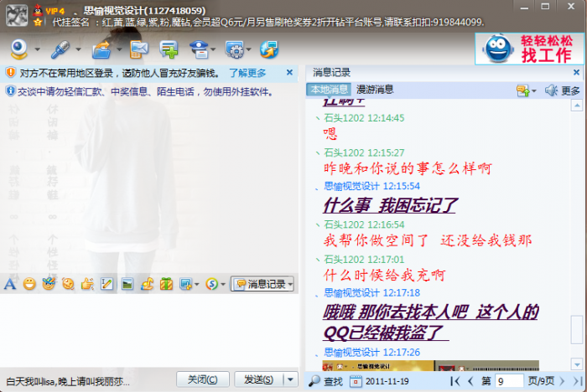Open applications gear icon

click(x=235, y=49)
